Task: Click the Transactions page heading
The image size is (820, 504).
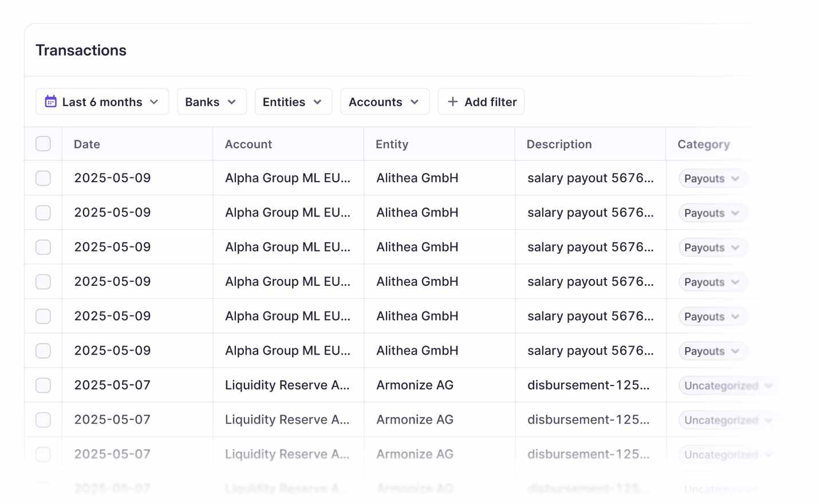Action: coord(81,50)
